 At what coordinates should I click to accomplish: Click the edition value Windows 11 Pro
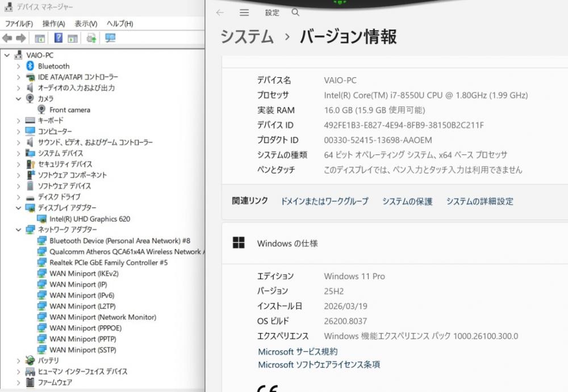354,276
